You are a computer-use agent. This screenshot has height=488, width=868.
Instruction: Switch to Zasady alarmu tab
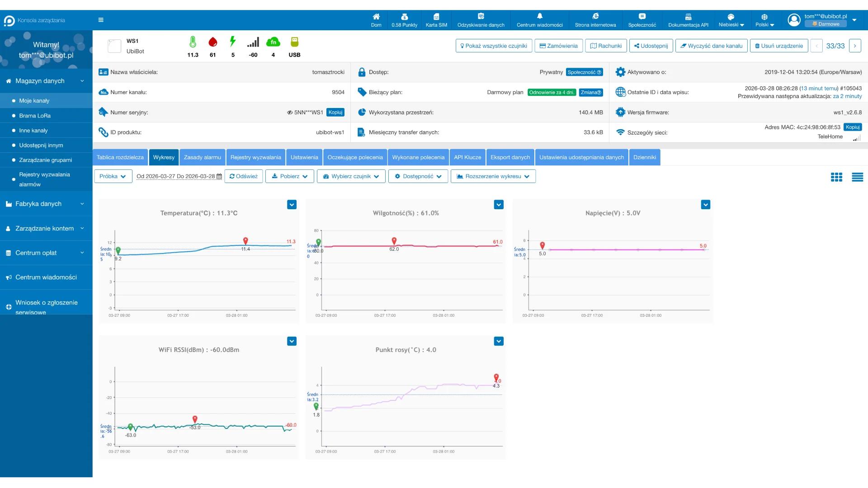[202, 157]
